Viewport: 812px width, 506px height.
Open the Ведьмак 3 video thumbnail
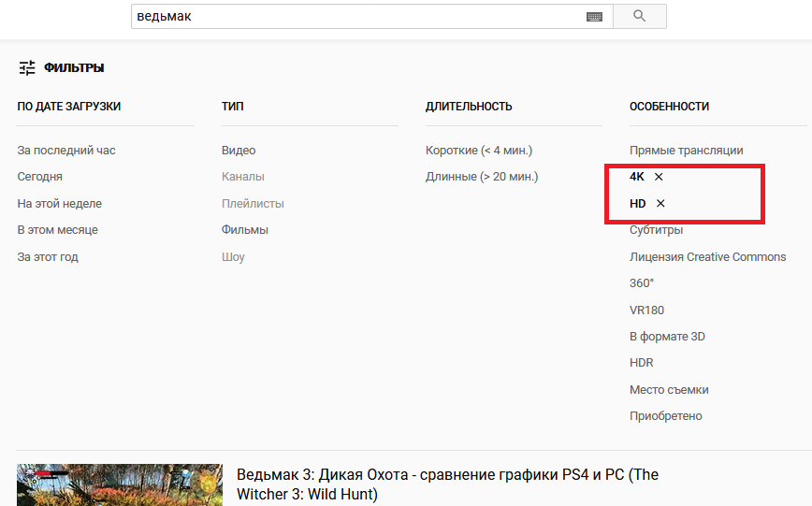coord(120,485)
